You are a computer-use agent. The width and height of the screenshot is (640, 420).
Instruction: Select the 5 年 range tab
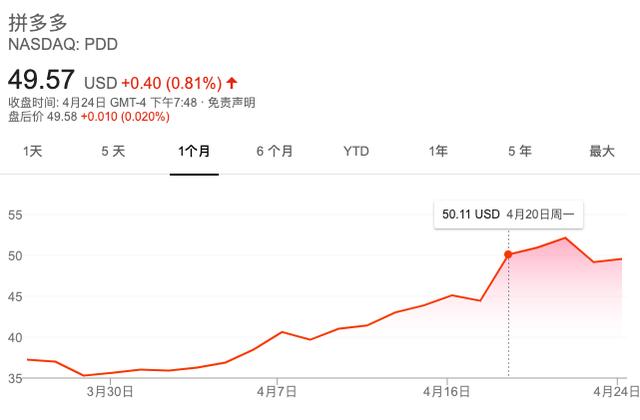[520, 151]
